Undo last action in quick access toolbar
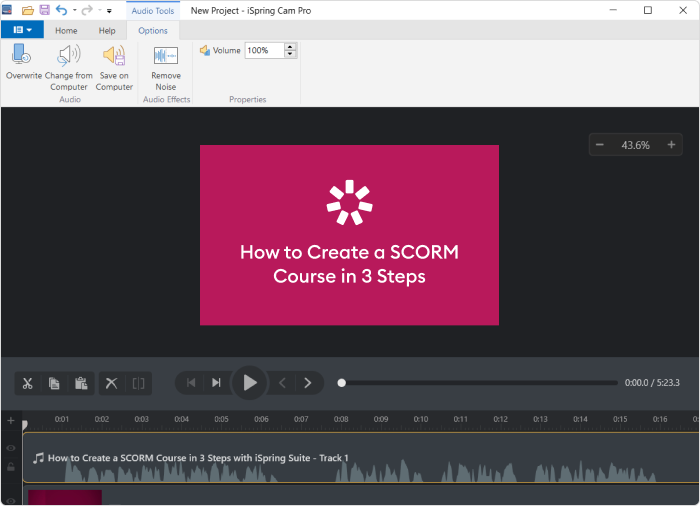The image size is (700, 506). point(62,10)
